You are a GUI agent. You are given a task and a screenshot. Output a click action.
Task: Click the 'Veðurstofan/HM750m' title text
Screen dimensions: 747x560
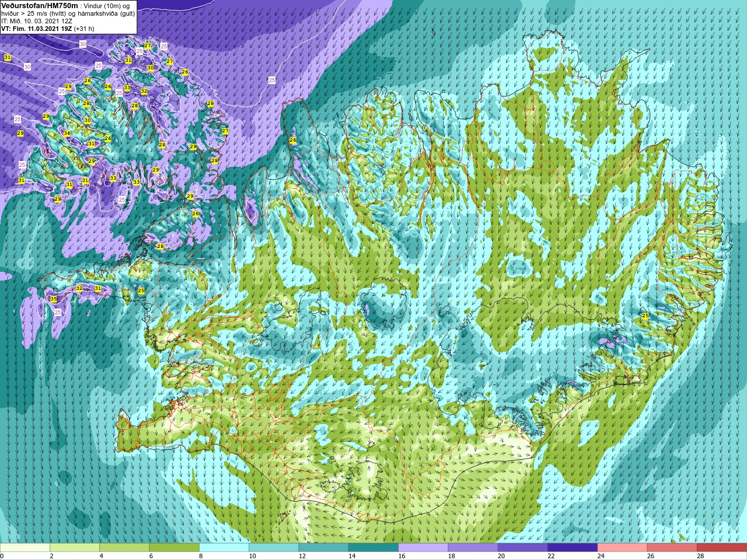(x=39, y=5)
